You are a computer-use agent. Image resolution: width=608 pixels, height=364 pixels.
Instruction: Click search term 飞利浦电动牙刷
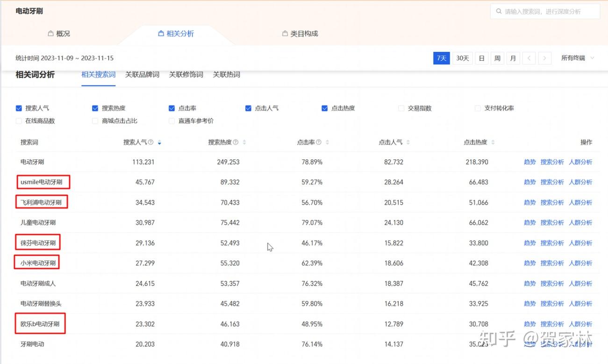coord(41,202)
